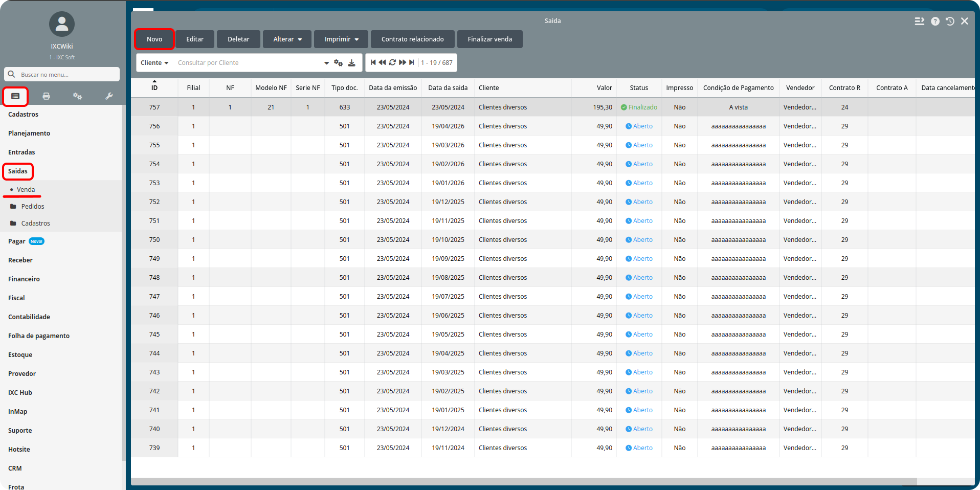The width and height of the screenshot is (980, 490).
Task: Open the Provedor menu
Action: (22, 373)
